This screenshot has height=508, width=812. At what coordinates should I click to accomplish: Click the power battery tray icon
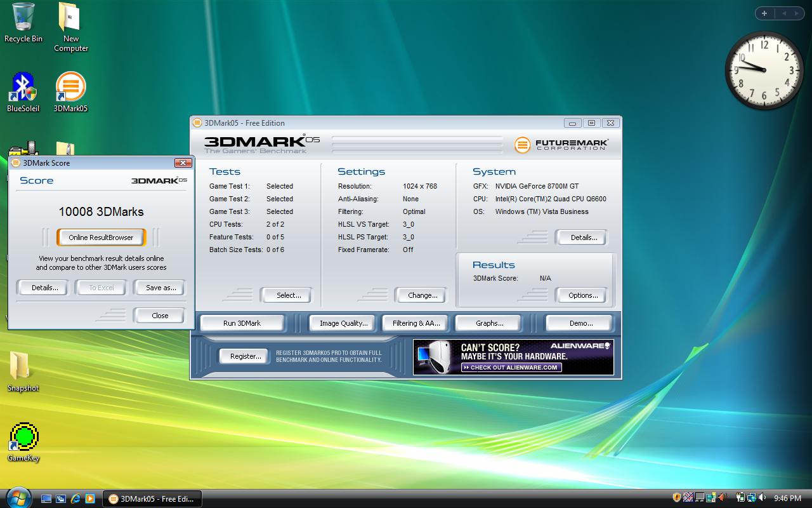tap(740, 498)
